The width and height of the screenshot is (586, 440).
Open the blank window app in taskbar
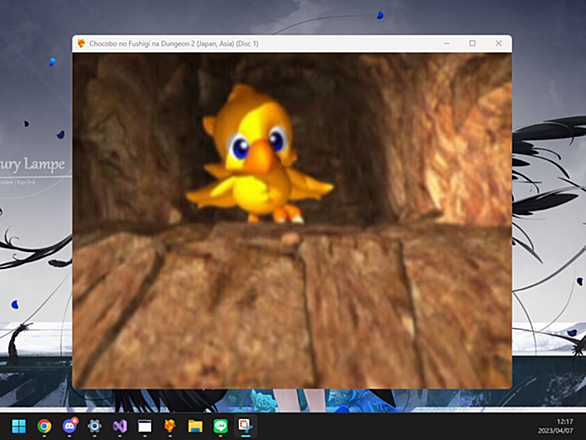(x=145, y=426)
